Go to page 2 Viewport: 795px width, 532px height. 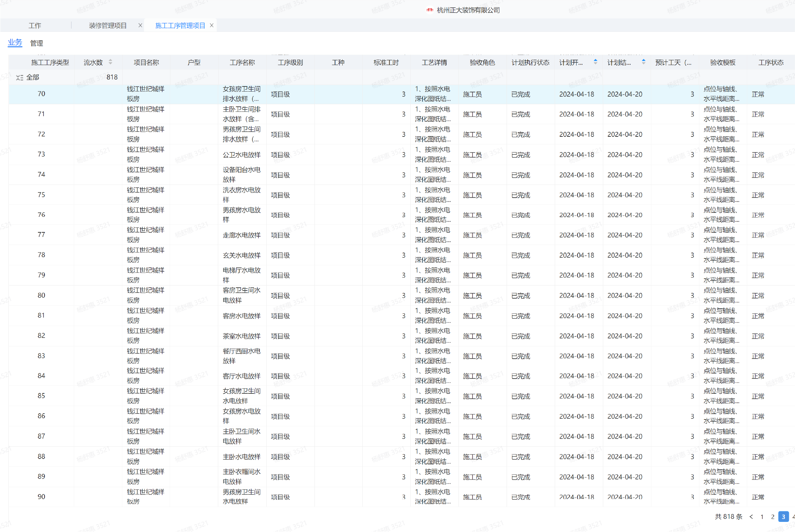(773, 517)
